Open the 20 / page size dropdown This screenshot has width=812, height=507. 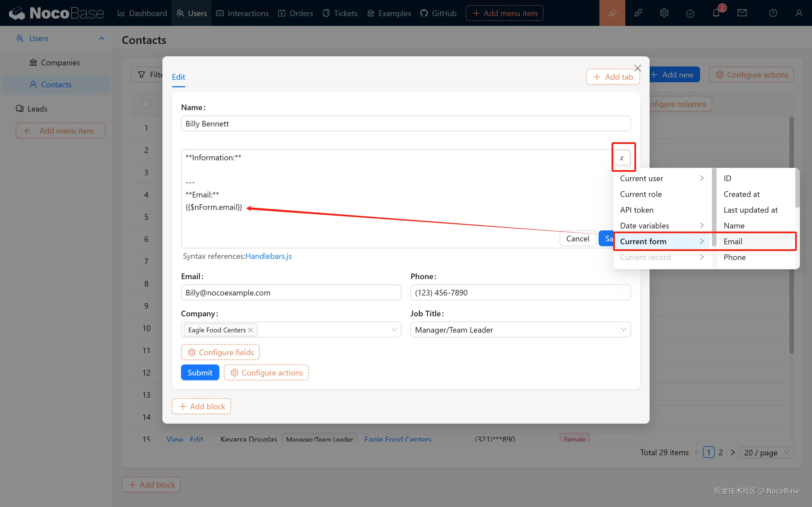766,452
